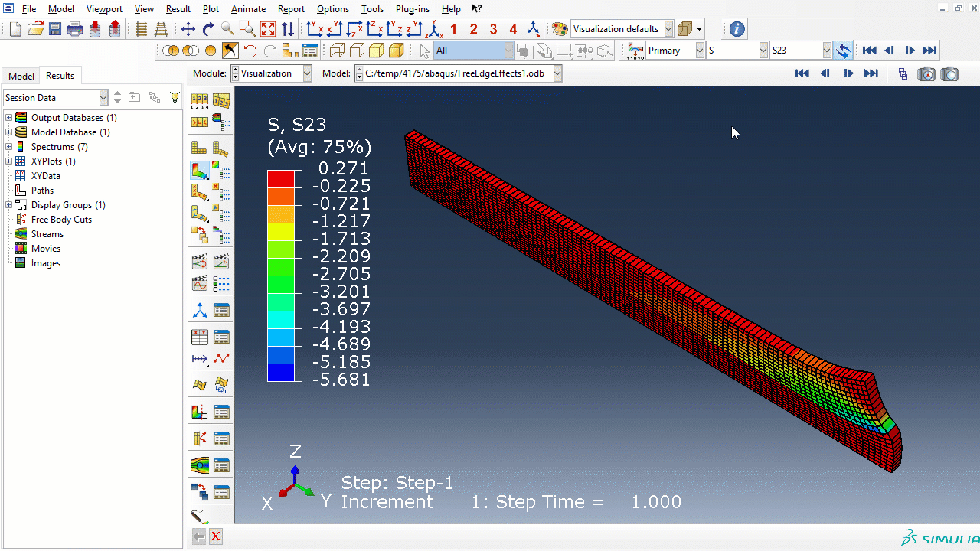This screenshot has width=980, height=551.
Task: Click the camera snapshot icon at far right
Action: [950, 73]
